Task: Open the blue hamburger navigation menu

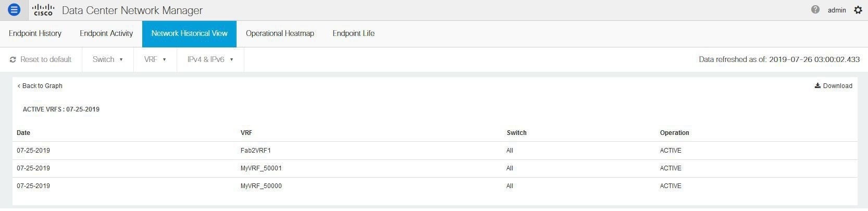Action: coord(14,10)
